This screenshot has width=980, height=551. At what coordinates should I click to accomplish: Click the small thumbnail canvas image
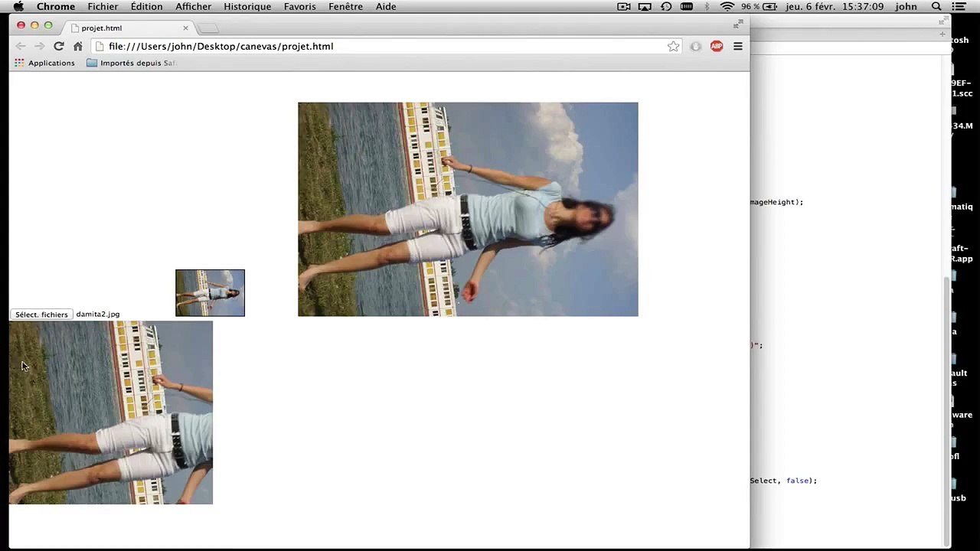click(210, 293)
